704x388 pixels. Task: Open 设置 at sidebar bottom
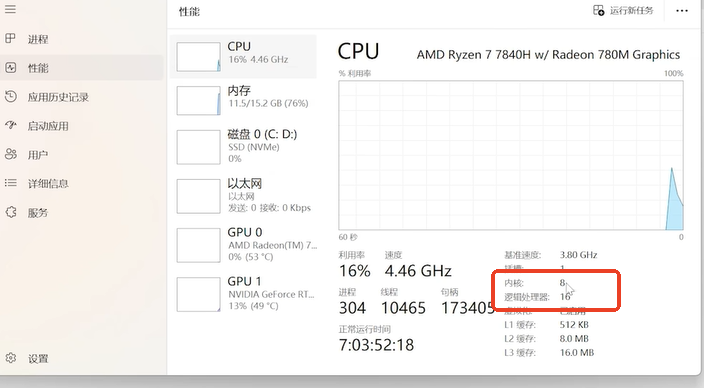point(82,358)
